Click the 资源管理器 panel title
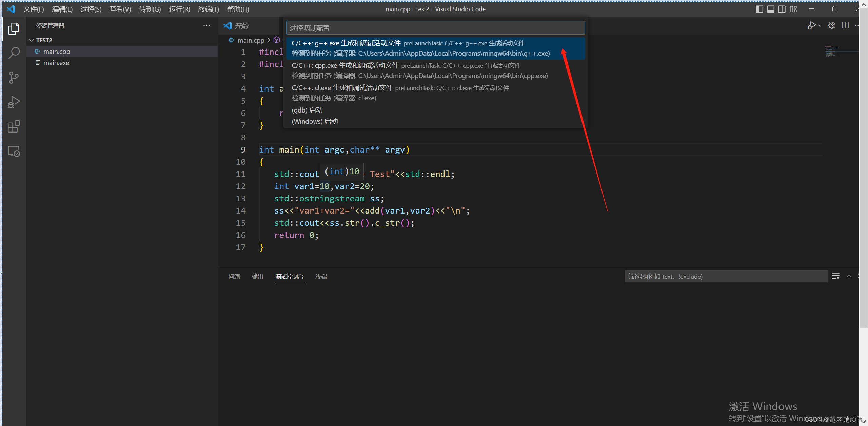The image size is (868, 426). (50, 26)
